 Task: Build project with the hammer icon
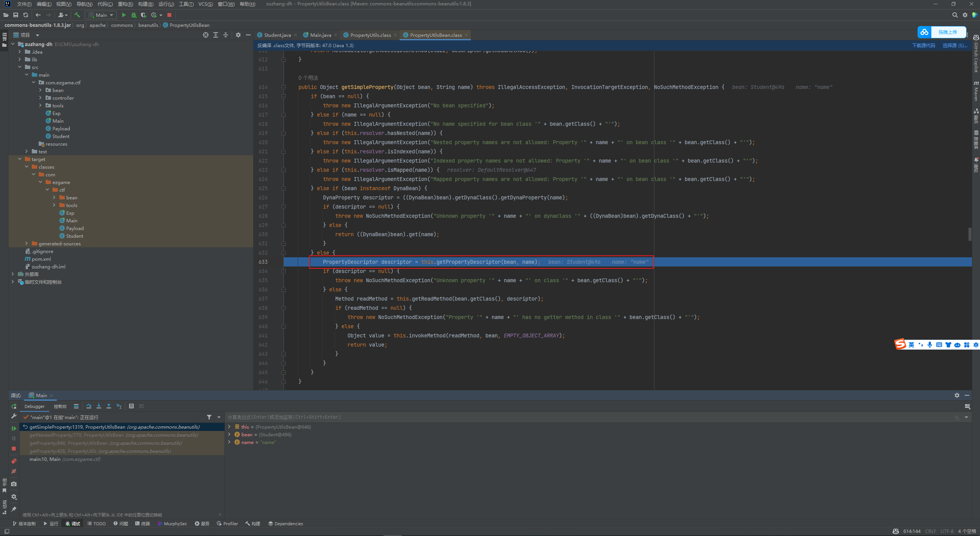(77, 15)
